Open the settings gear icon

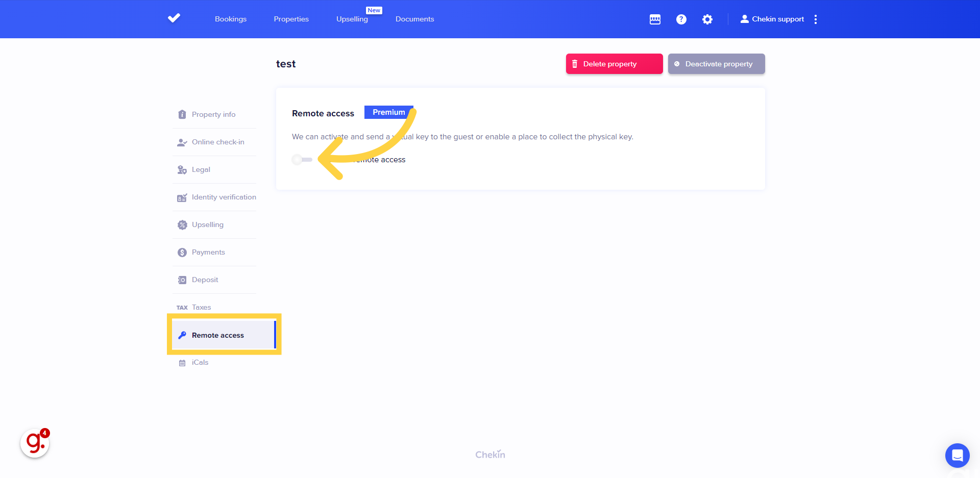(x=707, y=19)
